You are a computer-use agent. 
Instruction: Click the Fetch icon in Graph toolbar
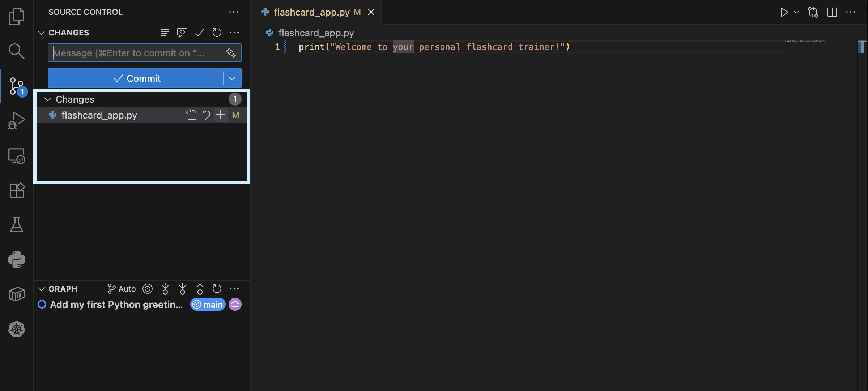(x=165, y=288)
